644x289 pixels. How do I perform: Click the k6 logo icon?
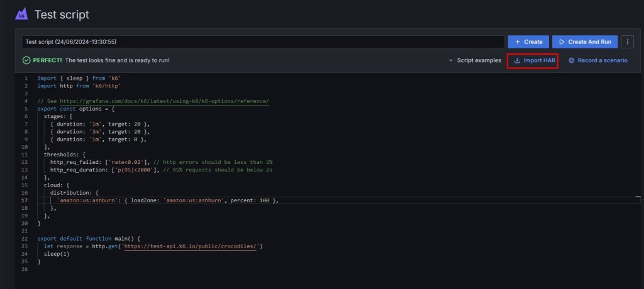click(21, 14)
